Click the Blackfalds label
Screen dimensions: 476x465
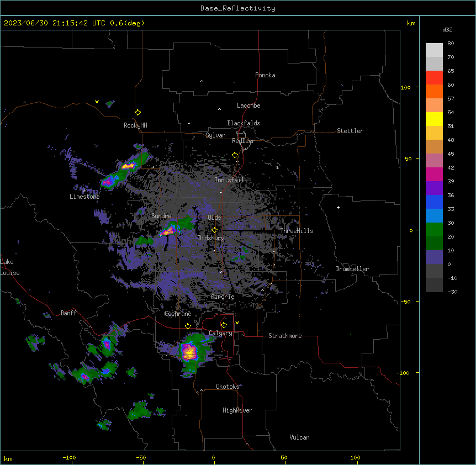pos(244,123)
